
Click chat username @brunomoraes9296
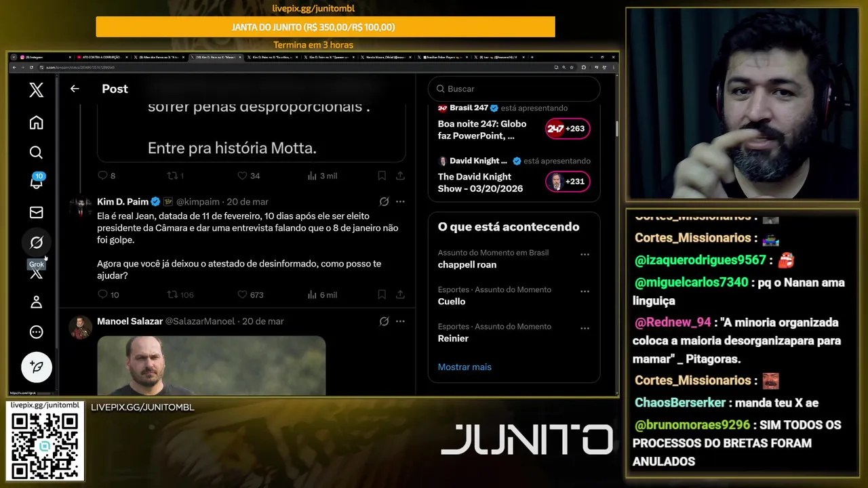point(692,425)
